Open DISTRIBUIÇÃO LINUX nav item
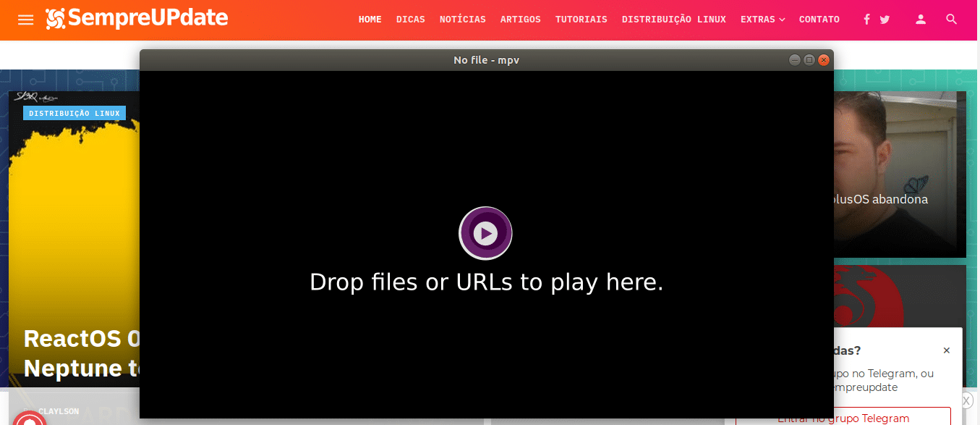 tap(674, 20)
